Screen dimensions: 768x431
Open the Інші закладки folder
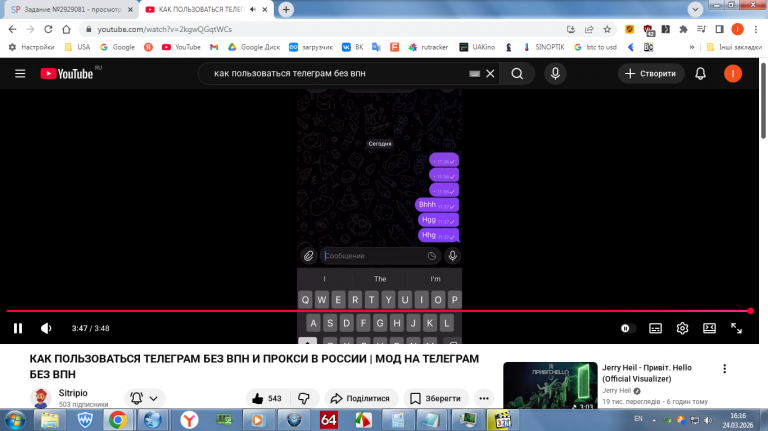click(x=734, y=47)
